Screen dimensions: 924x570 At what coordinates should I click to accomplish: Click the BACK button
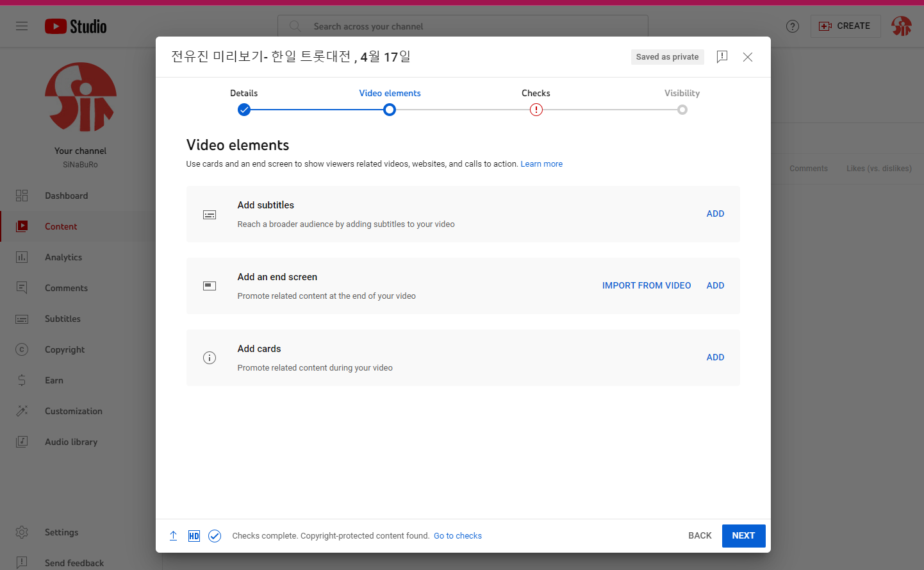click(x=700, y=536)
